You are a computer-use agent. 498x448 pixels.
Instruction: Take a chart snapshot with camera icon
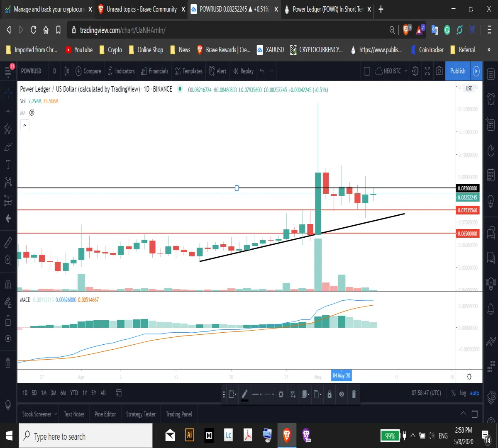coord(439,71)
